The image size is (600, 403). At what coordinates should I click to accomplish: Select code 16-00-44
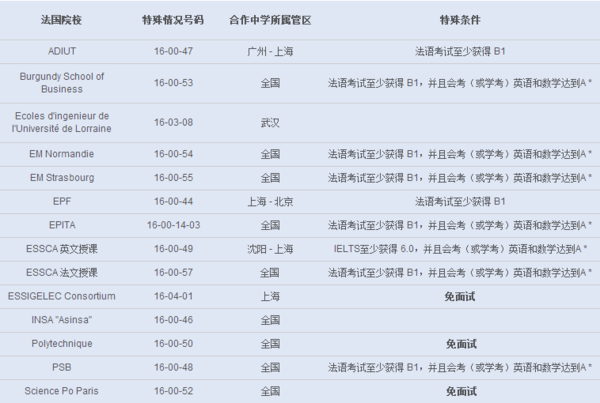click(173, 201)
